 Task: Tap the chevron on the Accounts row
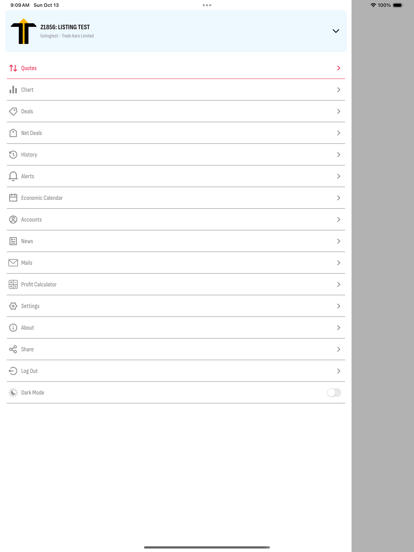tap(338, 219)
